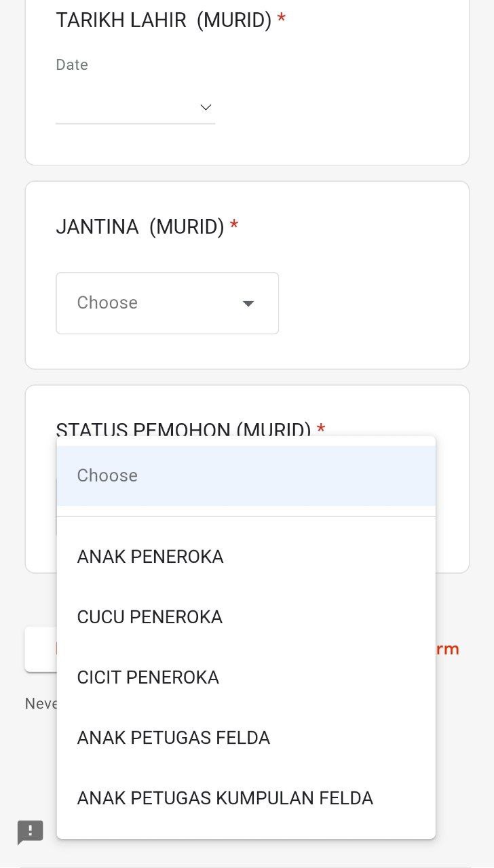494x868 pixels.
Task: Select the ANAK PETUGAS FELDA option
Action: pos(174,738)
